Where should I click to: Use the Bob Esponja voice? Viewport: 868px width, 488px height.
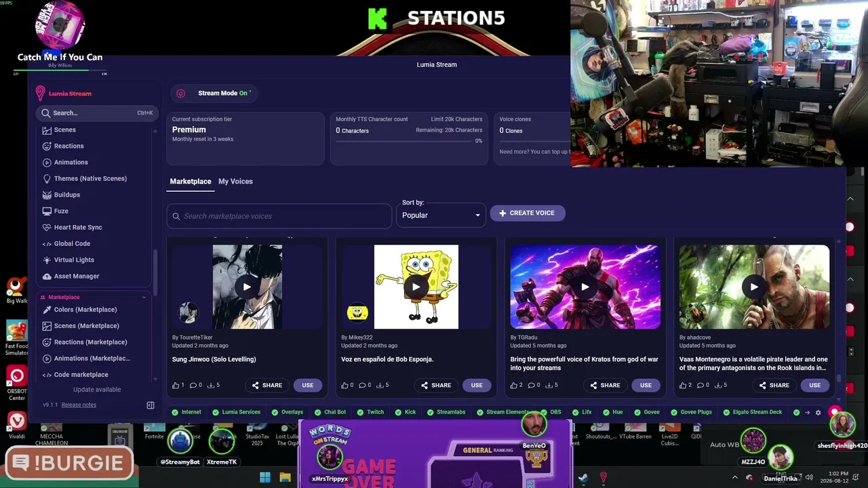point(477,385)
